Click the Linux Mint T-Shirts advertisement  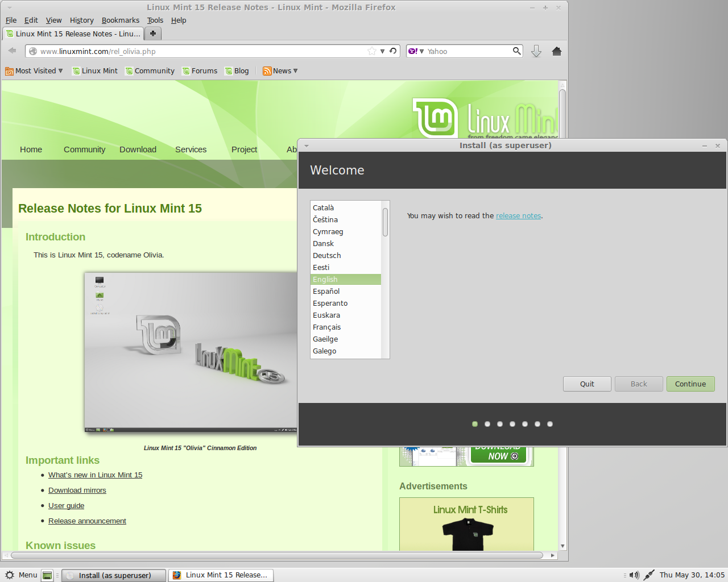466,524
